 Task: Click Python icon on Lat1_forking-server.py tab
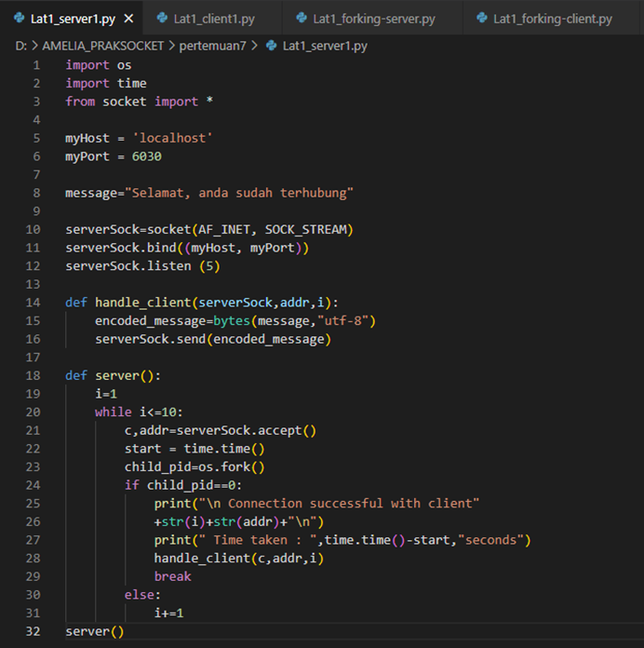coord(302,18)
